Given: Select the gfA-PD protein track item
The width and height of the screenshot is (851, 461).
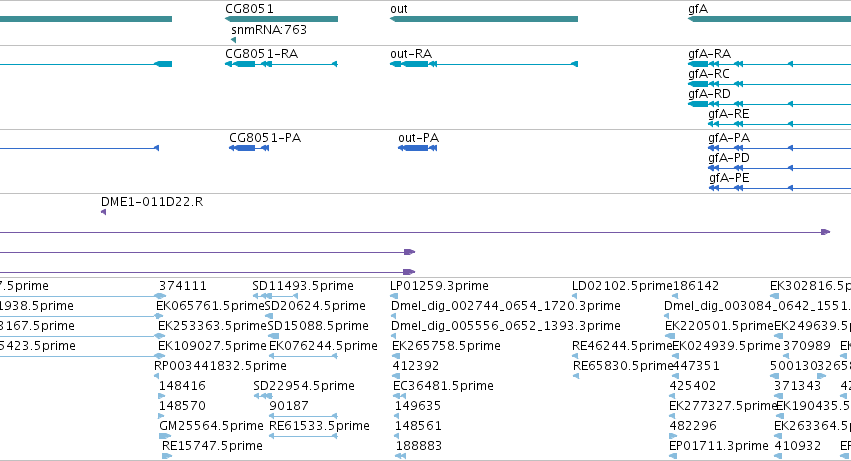Looking at the screenshot, I should click(779, 168).
